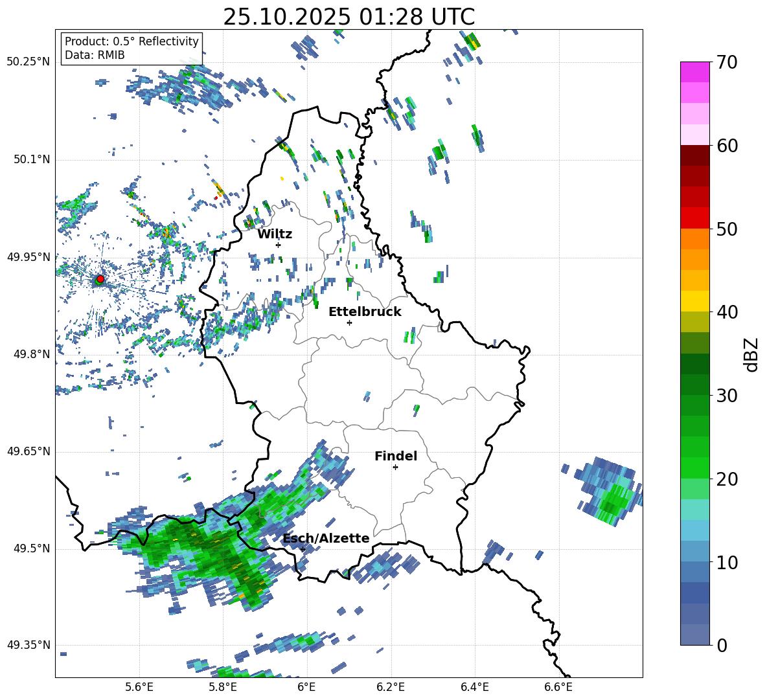Viewport: 767px width, 700px height.
Task: Click the Findel station cross marker
Action: pos(395,468)
